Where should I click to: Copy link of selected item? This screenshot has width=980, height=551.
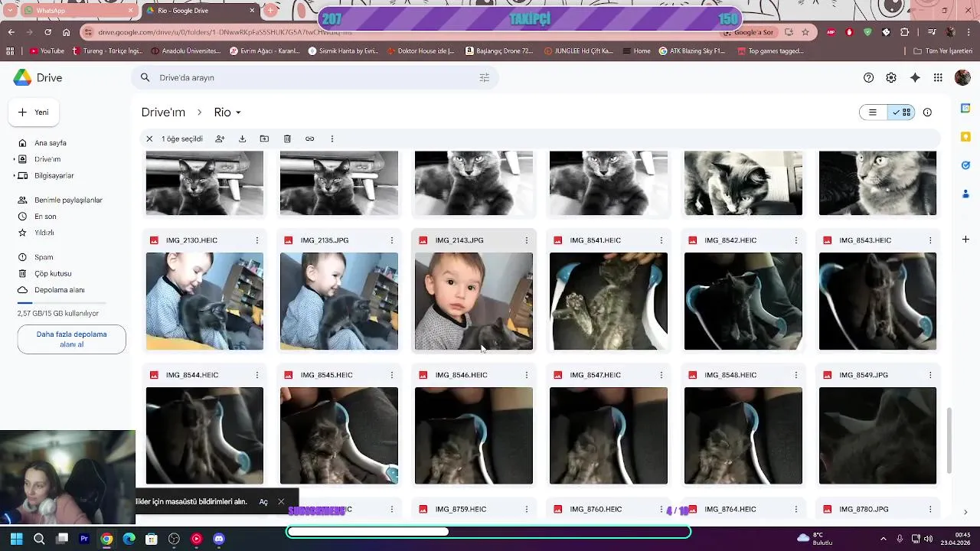coord(309,139)
